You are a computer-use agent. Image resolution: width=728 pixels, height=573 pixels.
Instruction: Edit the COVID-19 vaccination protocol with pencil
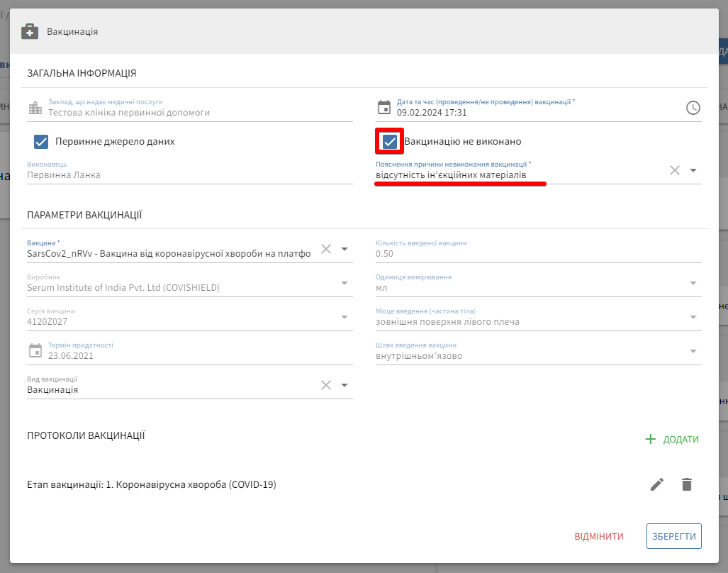(657, 484)
